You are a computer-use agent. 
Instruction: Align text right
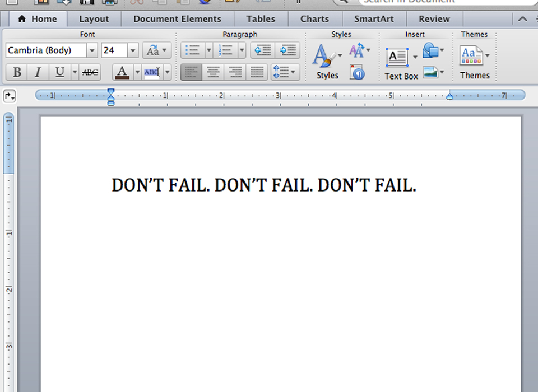coord(235,72)
